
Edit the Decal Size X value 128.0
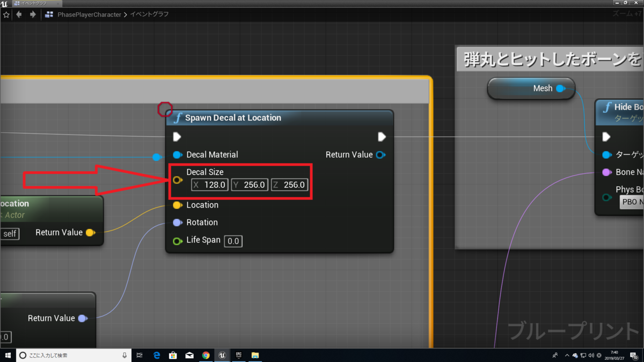coord(210,185)
